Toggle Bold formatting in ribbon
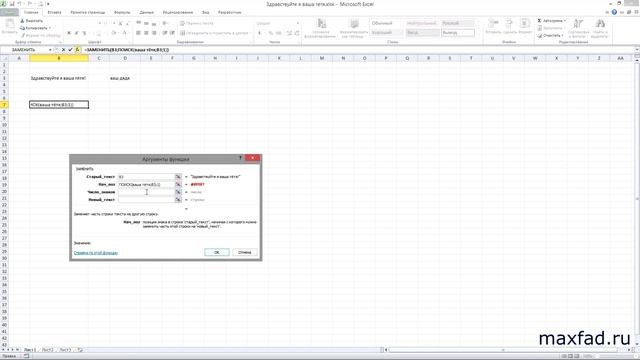The image size is (640, 360). click(69, 33)
